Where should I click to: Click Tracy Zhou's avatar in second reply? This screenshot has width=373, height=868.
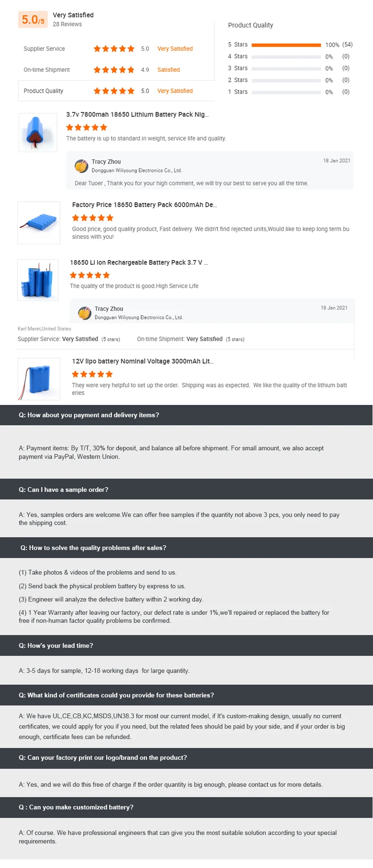(x=85, y=313)
